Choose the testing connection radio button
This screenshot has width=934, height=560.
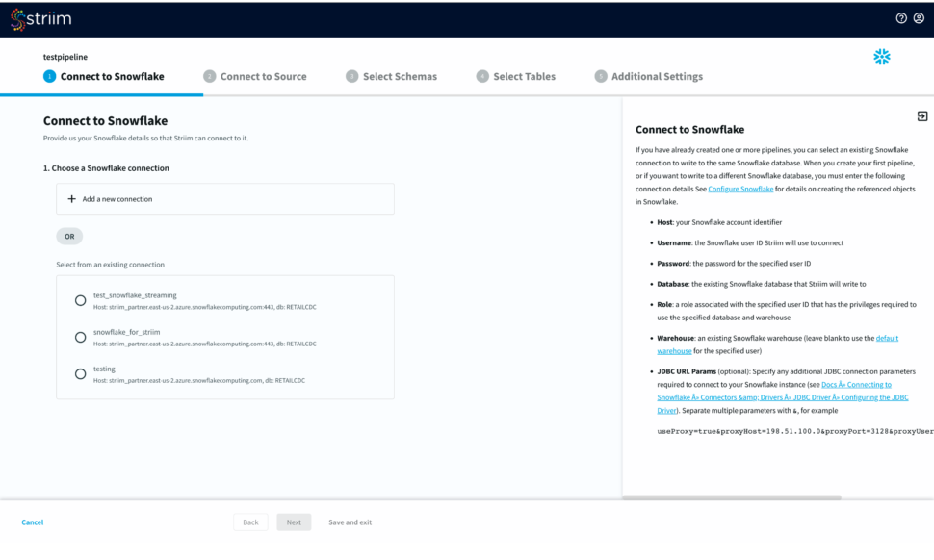81,373
